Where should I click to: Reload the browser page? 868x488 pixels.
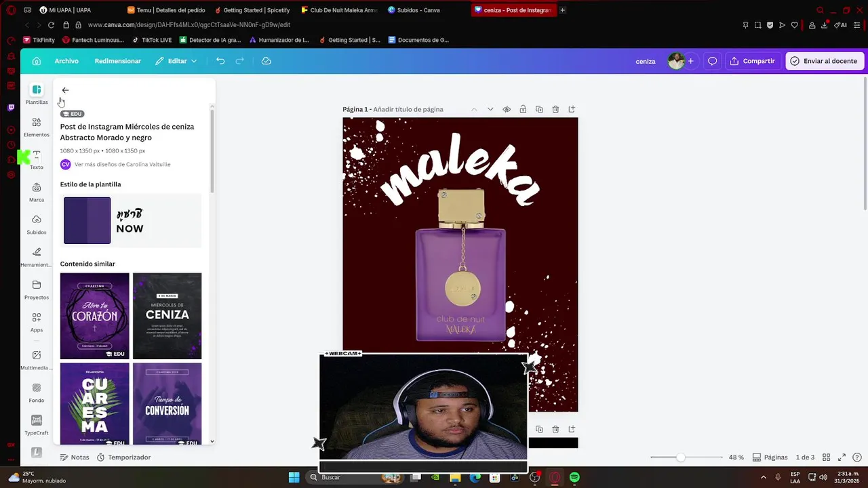tap(51, 25)
